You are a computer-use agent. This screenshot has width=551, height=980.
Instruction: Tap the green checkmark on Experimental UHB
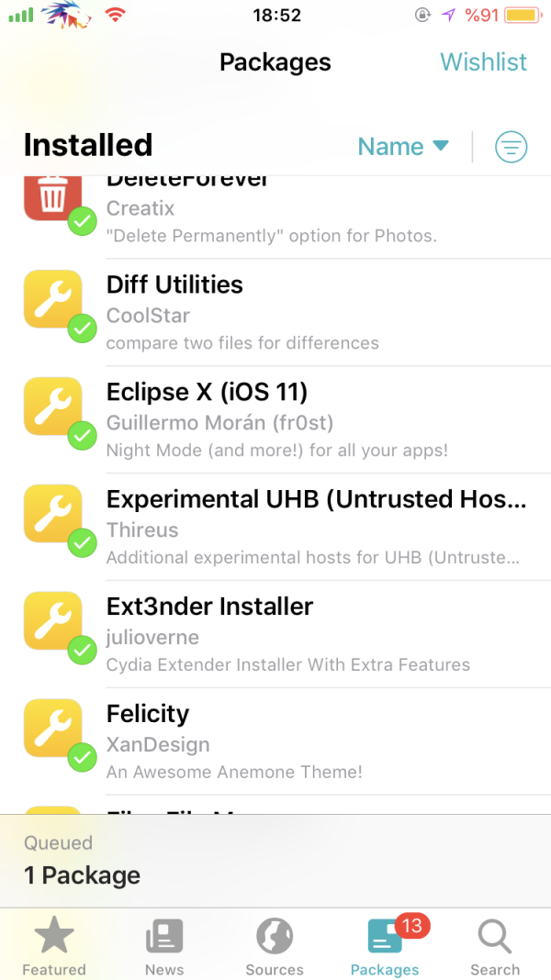pos(83,542)
